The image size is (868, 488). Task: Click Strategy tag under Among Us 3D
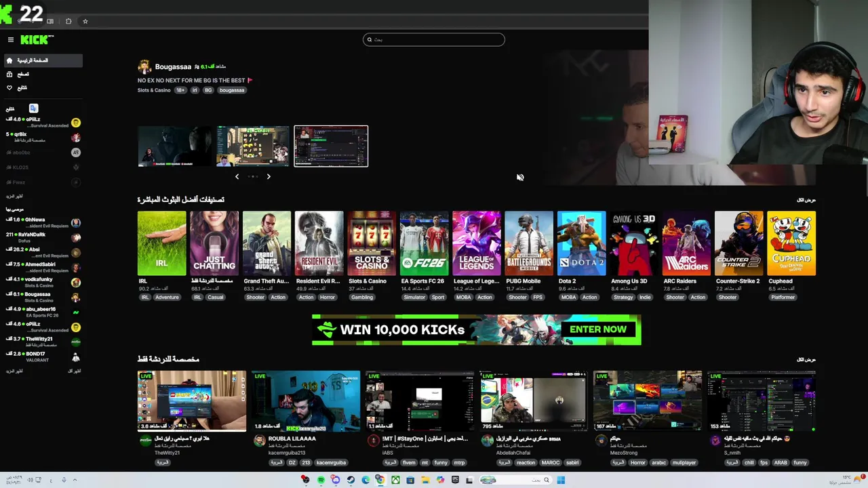(623, 297)
